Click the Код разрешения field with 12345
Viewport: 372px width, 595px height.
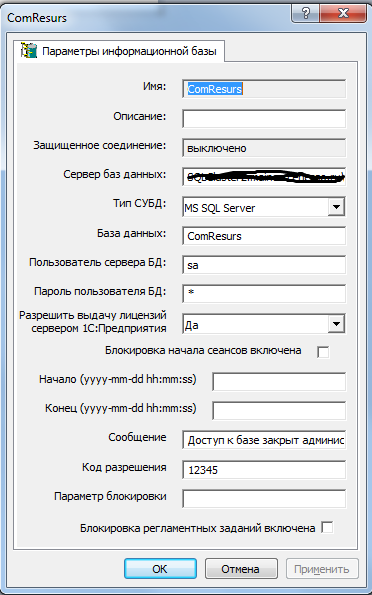point(264,470)
